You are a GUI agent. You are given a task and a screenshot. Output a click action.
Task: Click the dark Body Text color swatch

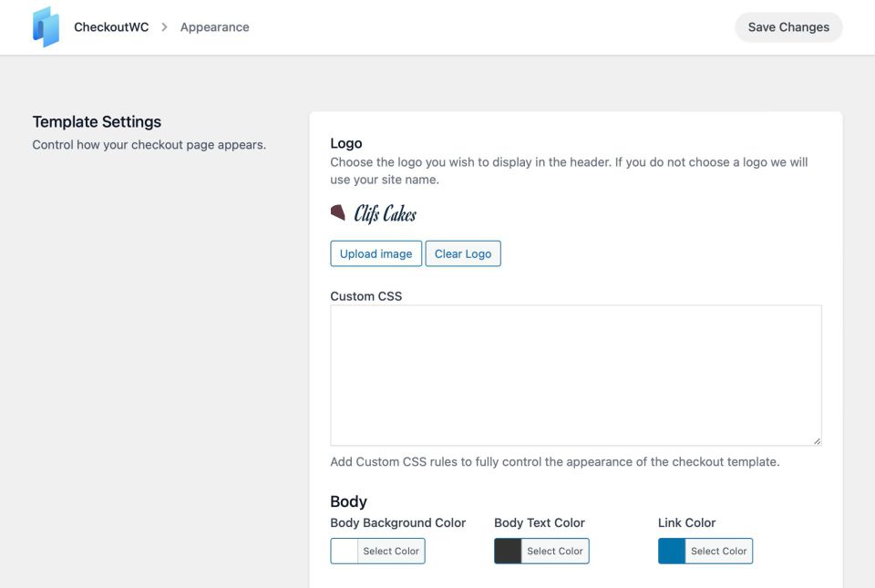[509, 552]
